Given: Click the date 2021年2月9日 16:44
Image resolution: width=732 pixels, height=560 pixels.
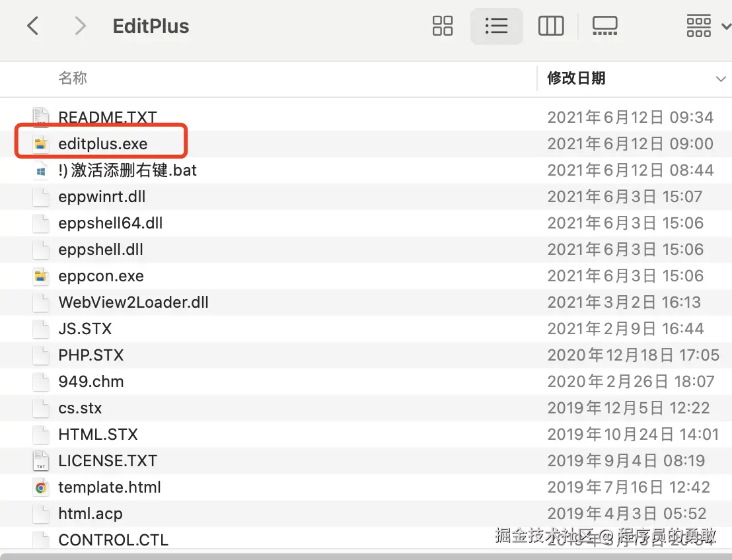Looking at the screenshot, I should [626, 329].
